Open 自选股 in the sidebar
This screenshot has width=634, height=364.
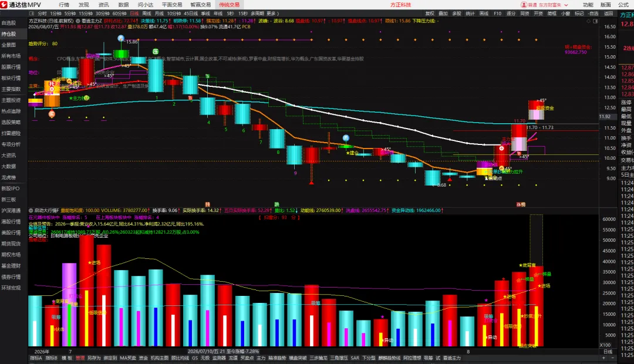(x=8, y=23)
